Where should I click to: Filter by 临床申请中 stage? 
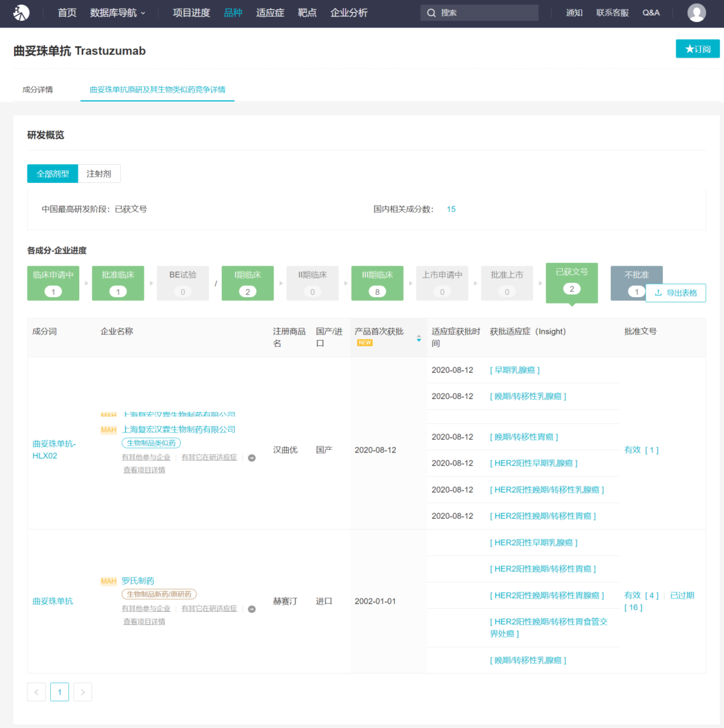[53, 283]
